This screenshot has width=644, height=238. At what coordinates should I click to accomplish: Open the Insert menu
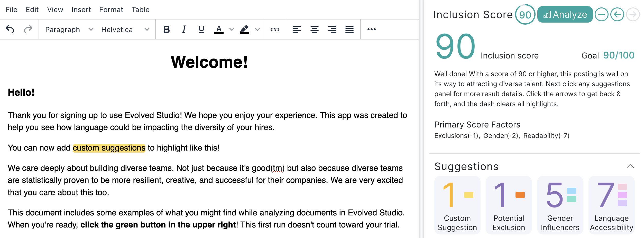point(81,10)
